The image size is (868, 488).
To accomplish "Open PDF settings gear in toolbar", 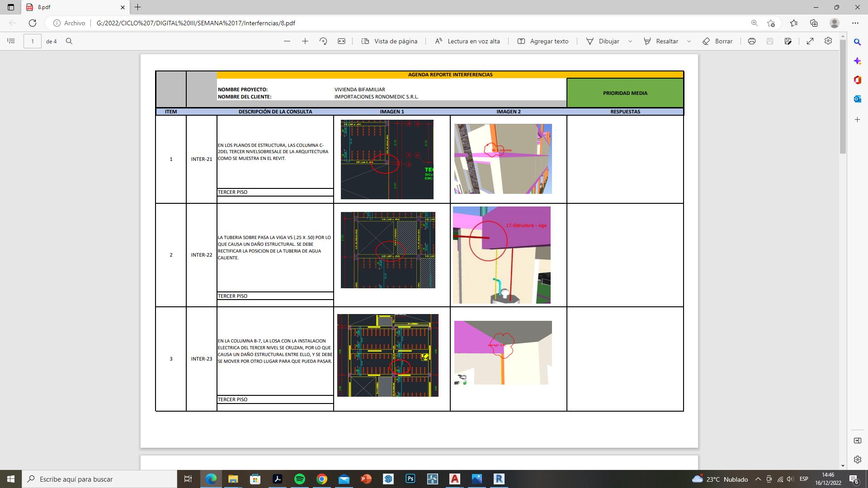I will [x=828, y=41].
